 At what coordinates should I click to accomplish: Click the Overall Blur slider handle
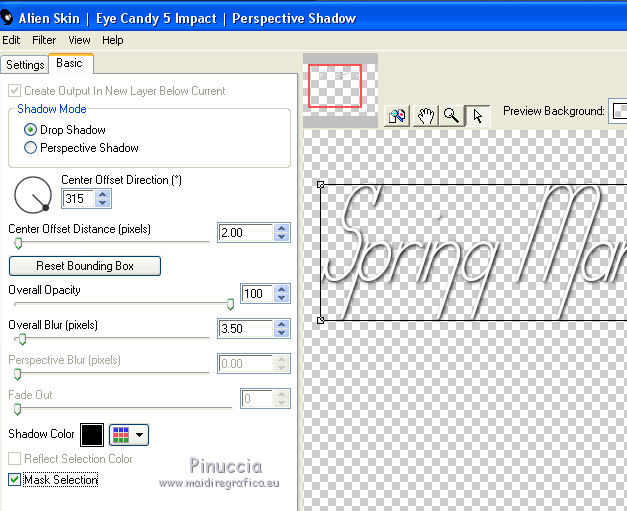22,339
